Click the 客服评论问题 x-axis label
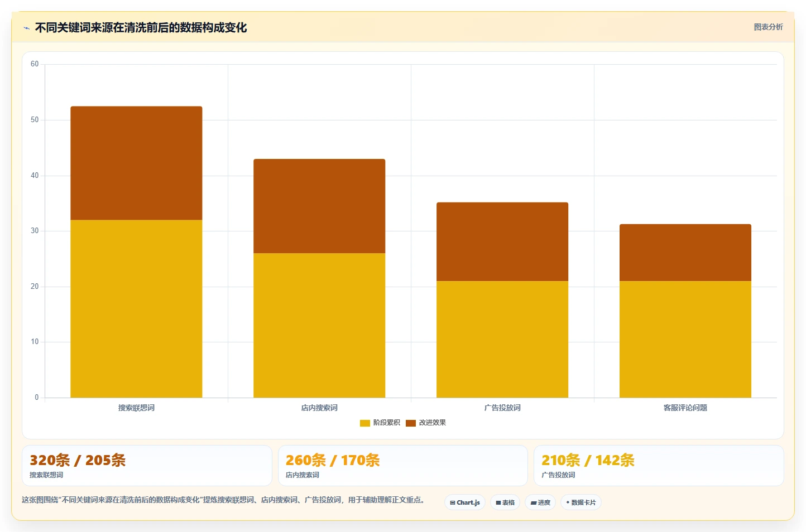The image size is (806, 532). (x=685, y=408)
